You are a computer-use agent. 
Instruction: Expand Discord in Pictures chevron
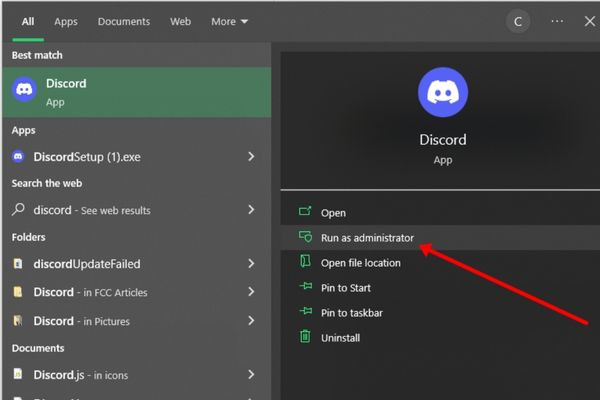(x=251, y=320)
